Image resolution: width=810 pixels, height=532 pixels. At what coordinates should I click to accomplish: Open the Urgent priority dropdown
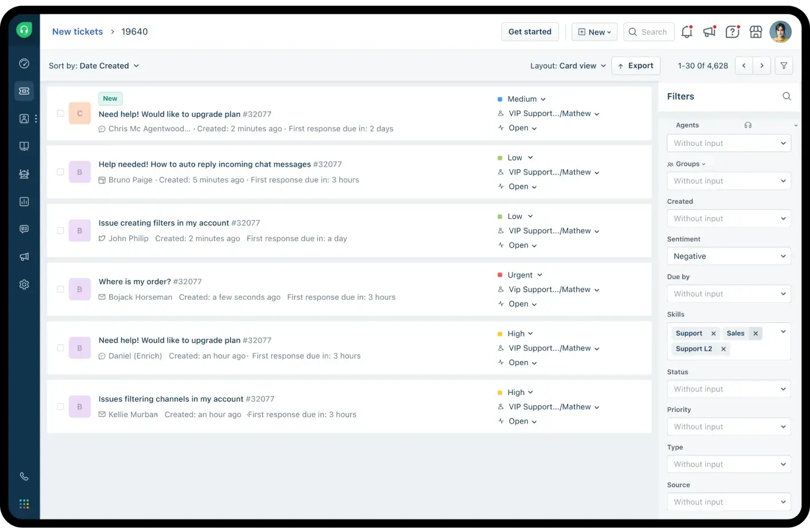click(x=520, y=275)
